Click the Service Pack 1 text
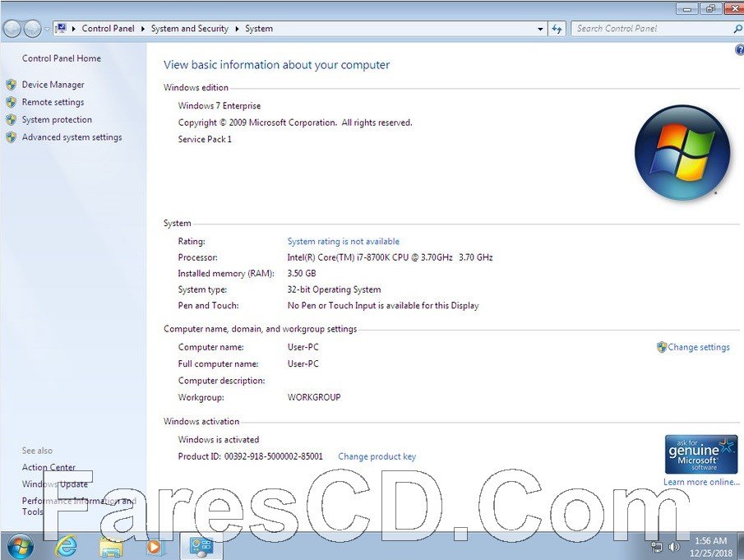The height and width of the screenshot is (560, 744). [x=205, y=140]
